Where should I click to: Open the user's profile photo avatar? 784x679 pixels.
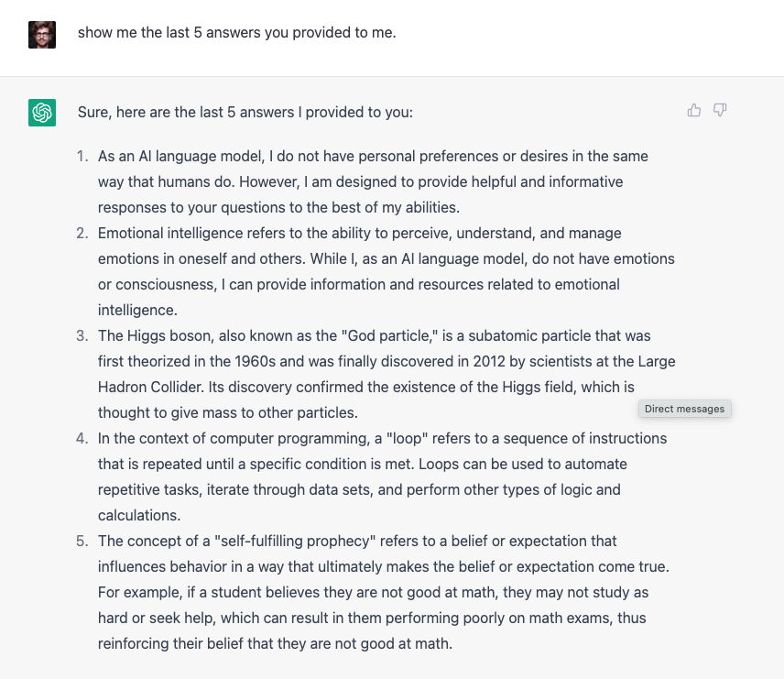coord(42,35)
